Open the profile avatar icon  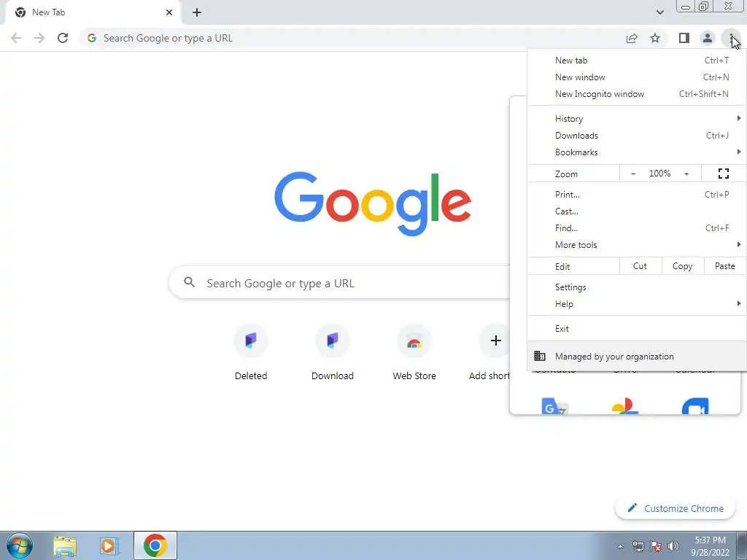[708, 38]
